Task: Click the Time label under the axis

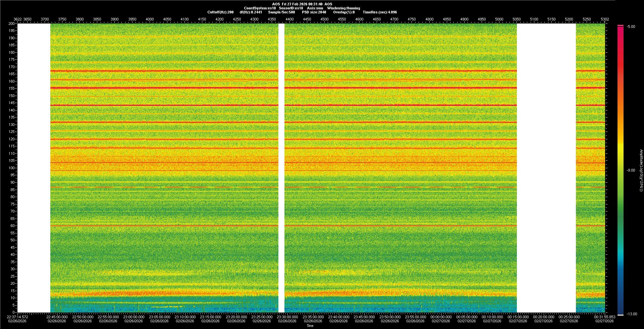Action: coord(310,326)
